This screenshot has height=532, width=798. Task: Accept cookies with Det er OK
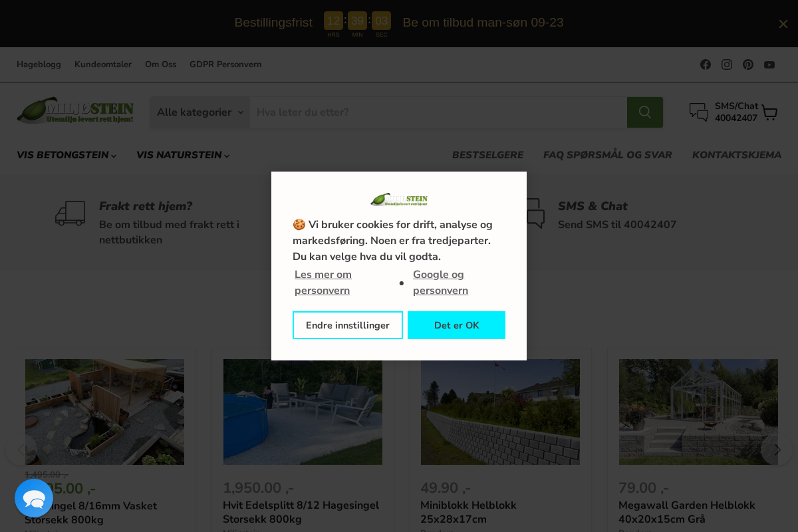pos(456,325)
